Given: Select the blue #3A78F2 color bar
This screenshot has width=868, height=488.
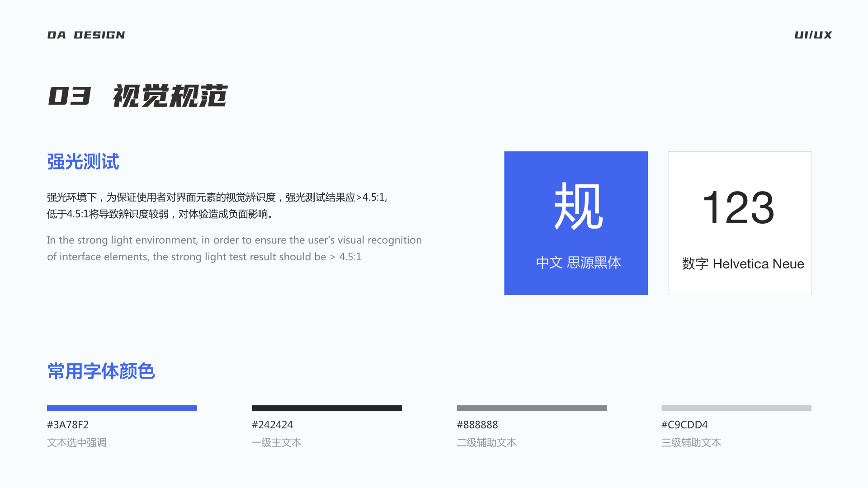Looking at the screenshot, I should (x=122, y=408).
